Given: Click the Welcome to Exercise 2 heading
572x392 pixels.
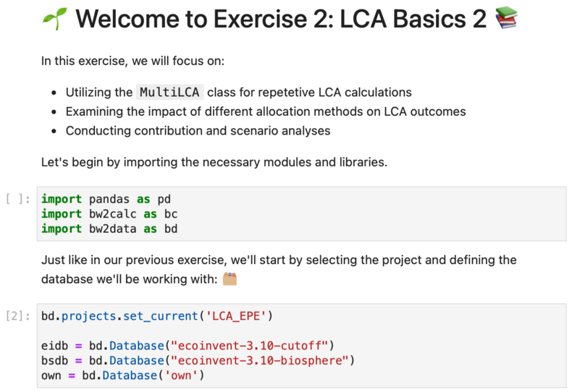Looking at the screenshot, I should pos(280,19).
